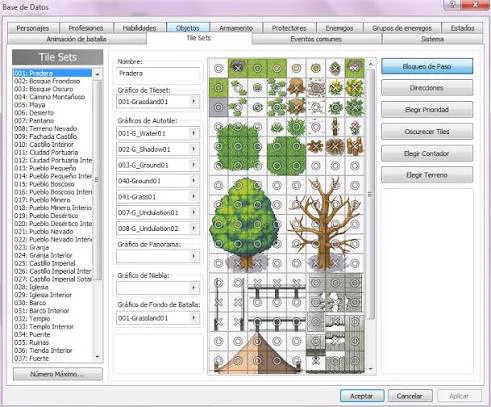Open the Gráfico de Panorama dropdown
The height and width of the screenshot is (407, 491).
tap(194, 256)
